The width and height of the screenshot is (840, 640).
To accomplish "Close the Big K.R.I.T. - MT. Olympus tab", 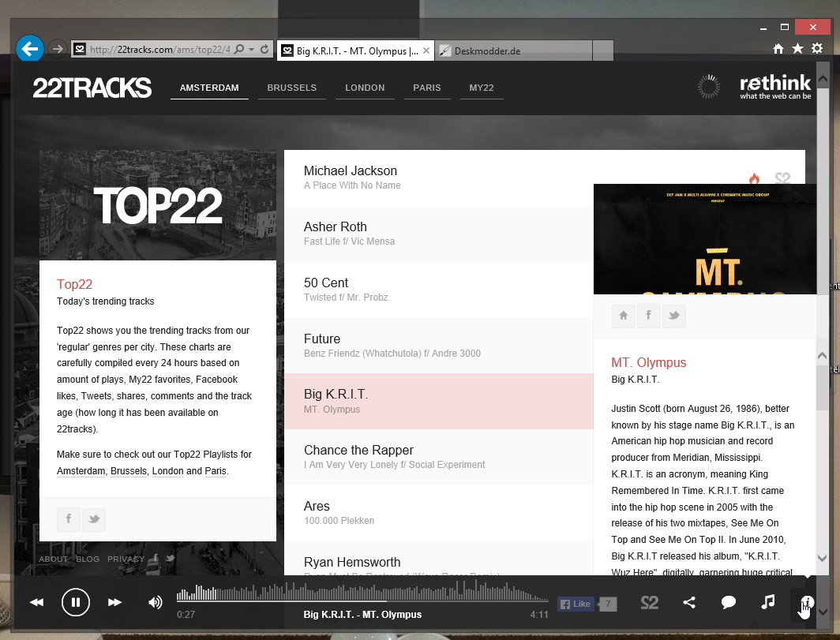I will (426, 51).
